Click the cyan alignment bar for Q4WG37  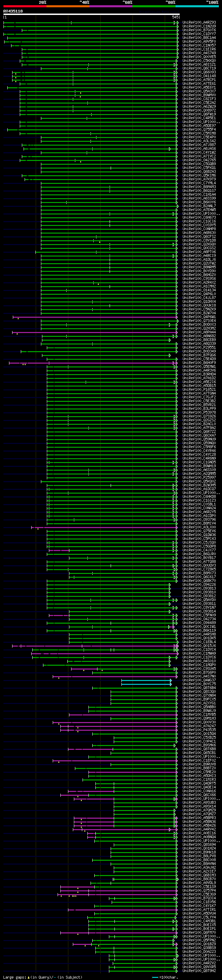click(146, 680)
